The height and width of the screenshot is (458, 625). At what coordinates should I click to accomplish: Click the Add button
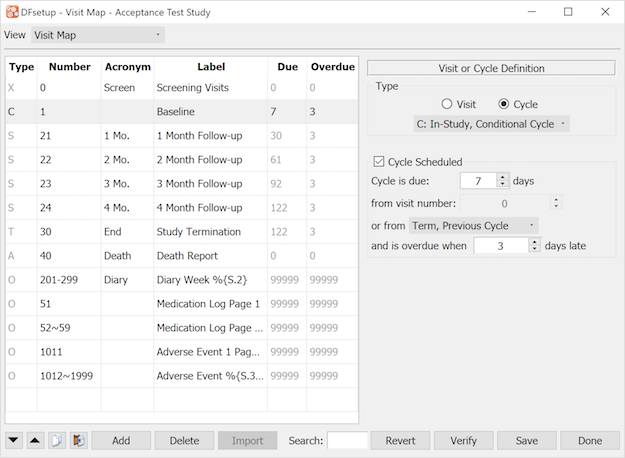[121, 440]
